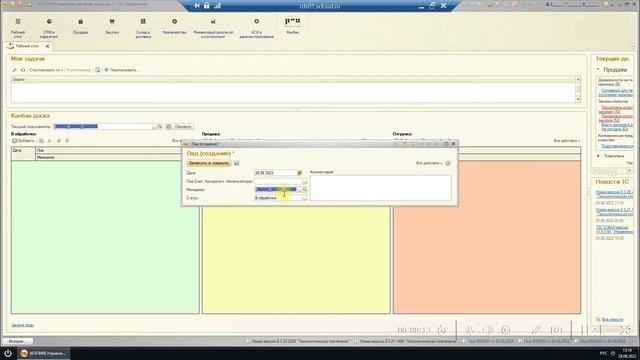Open the Все новости link
Image resolution: width=640 pixels, height=360 pixels.
(x=612, y=319)
